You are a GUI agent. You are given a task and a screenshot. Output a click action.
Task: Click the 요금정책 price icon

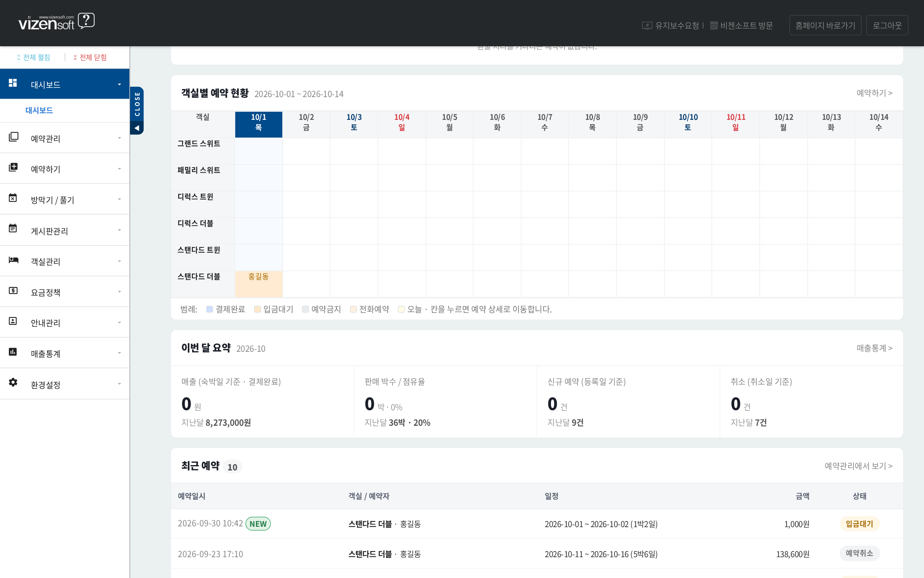13,291
